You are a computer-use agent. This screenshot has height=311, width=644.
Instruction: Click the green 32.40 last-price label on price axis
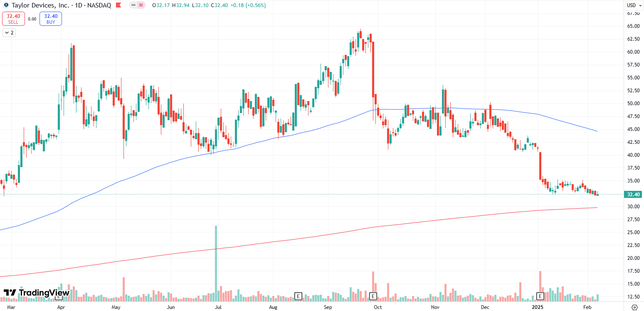coord(633,194)
